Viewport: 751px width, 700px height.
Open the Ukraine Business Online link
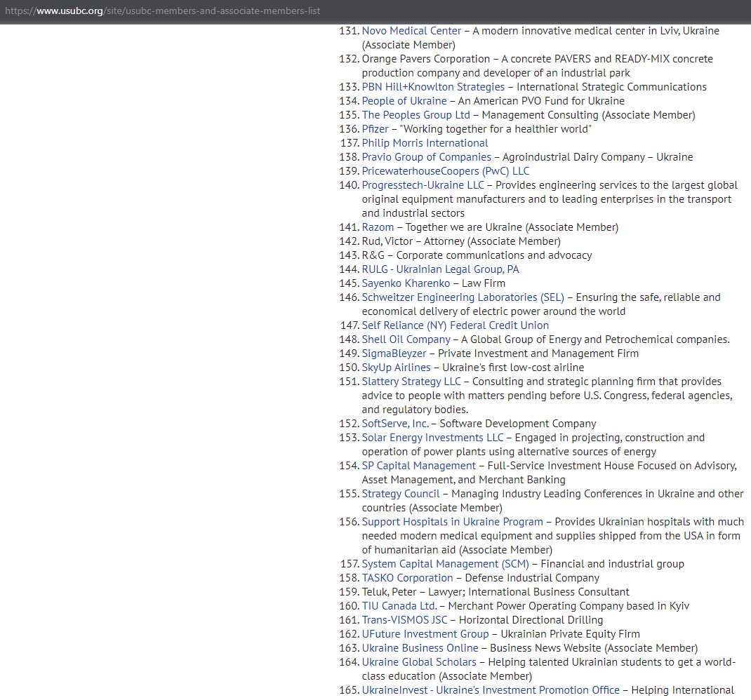pos(420,648)
